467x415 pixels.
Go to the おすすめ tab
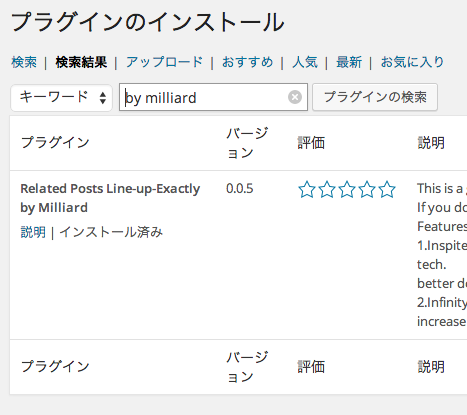tap(247, 62)
